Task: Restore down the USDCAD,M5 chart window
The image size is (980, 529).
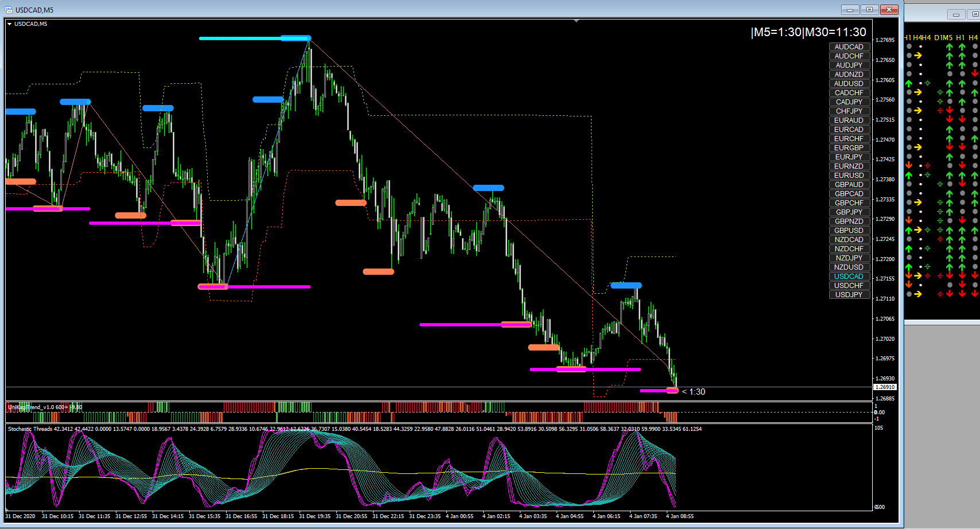Action: (870, 10)
